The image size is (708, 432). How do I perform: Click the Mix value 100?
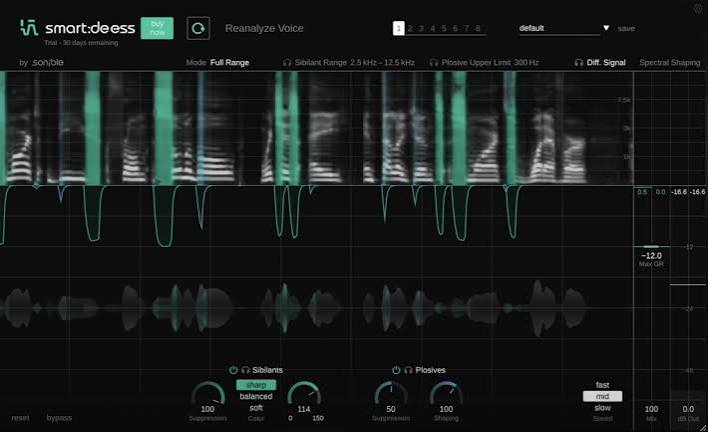(x=651, y=409)
